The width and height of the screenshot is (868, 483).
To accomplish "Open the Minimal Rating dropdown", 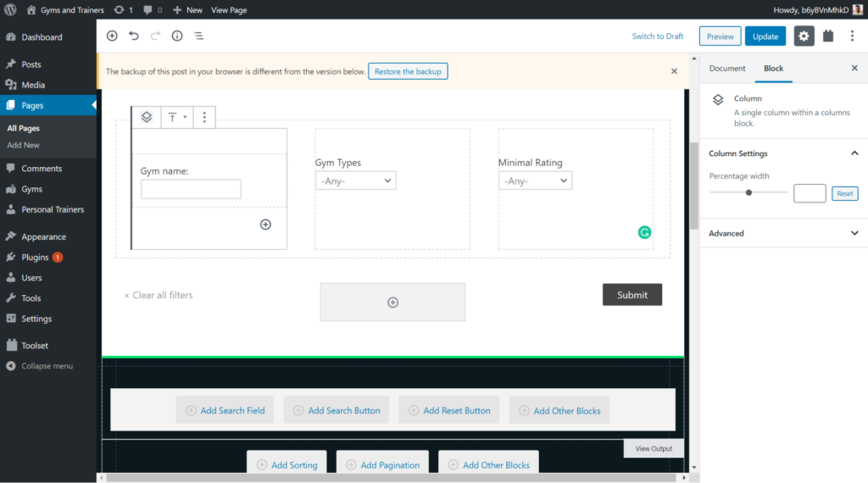I will click(x=535, y=181).
